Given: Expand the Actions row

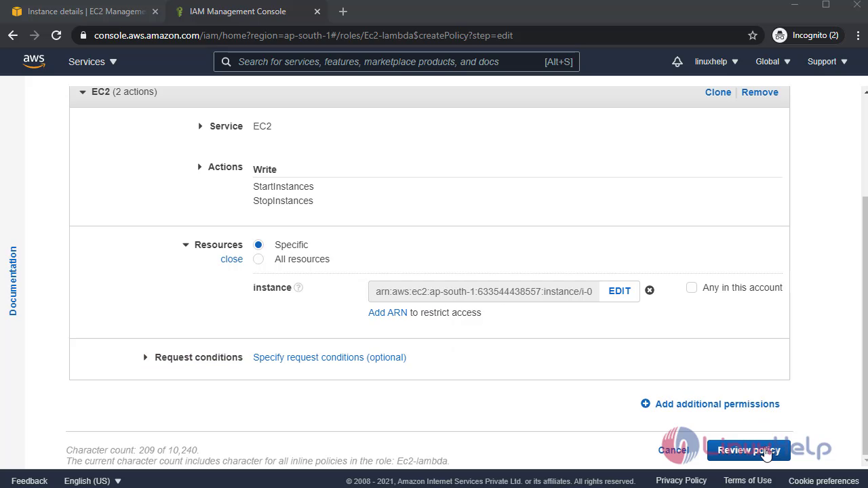Looking at the screenshot, I should [x=199, y=167].
